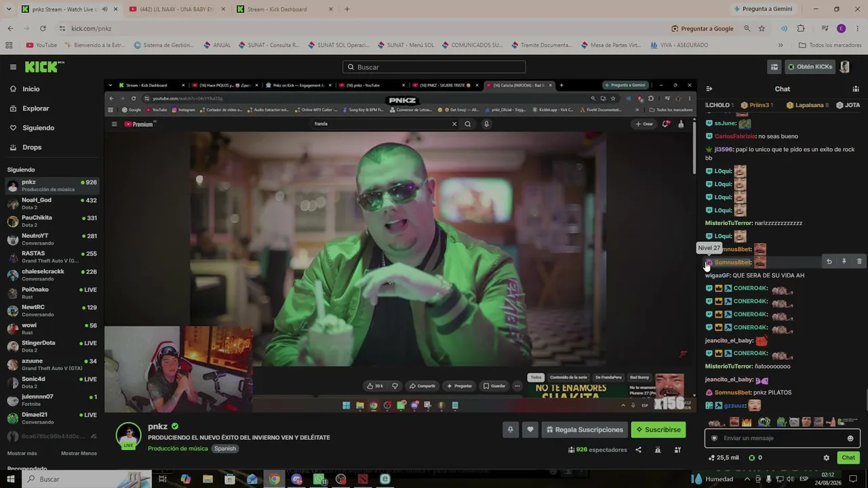Open the stream options sliders icon
The image size is (868, 488).
click(x=677, y=450)
